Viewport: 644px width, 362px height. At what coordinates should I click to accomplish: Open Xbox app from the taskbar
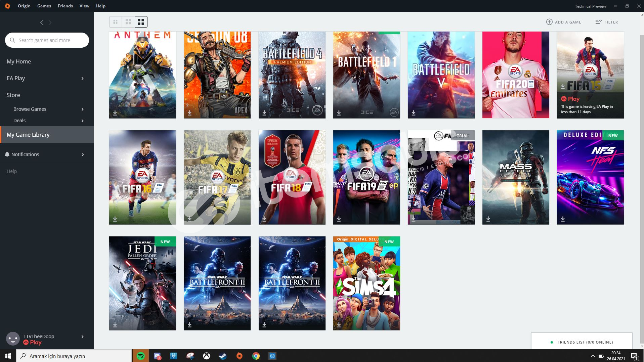207,356
